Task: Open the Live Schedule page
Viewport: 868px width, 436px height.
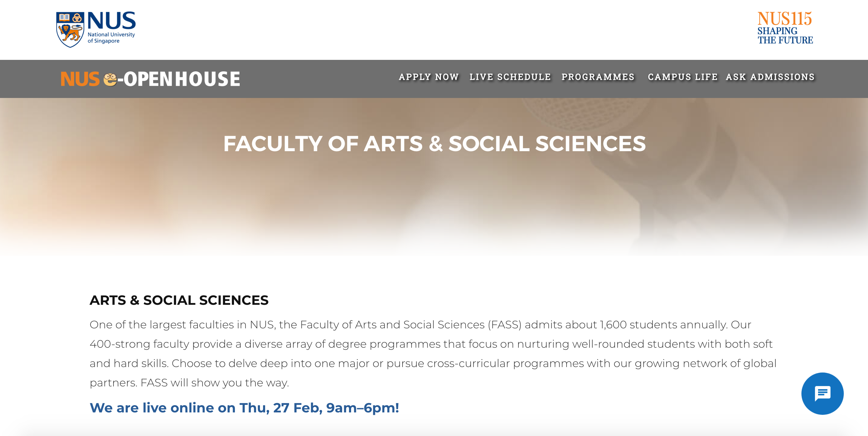Action: click(x=510, y=77)
